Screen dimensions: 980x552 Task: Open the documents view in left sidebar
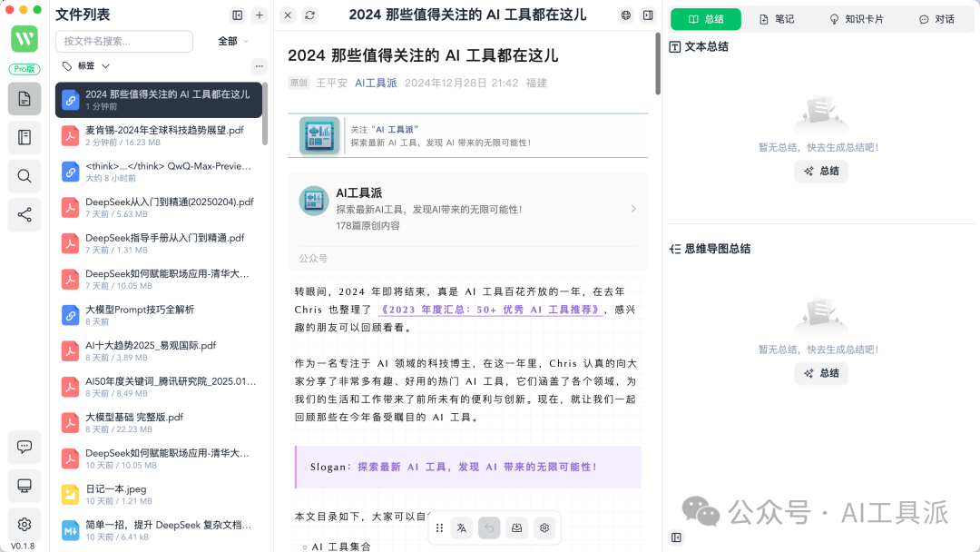point(24,99)
